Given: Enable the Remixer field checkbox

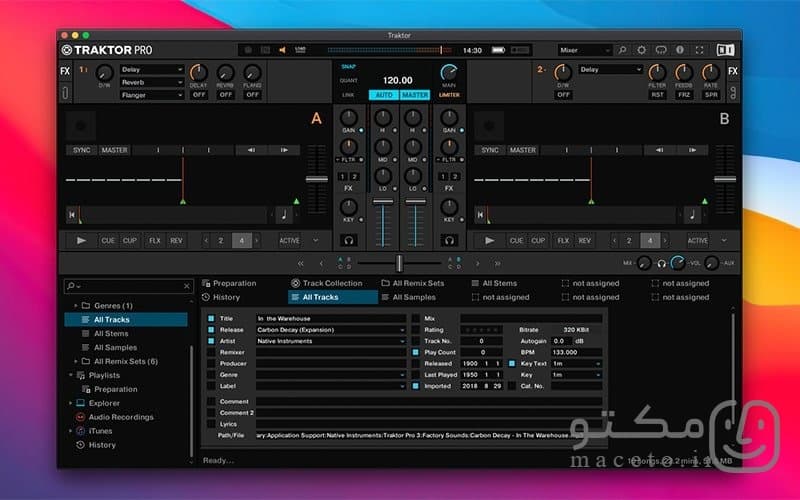Looking at the screenshot, I should (211, 352).
